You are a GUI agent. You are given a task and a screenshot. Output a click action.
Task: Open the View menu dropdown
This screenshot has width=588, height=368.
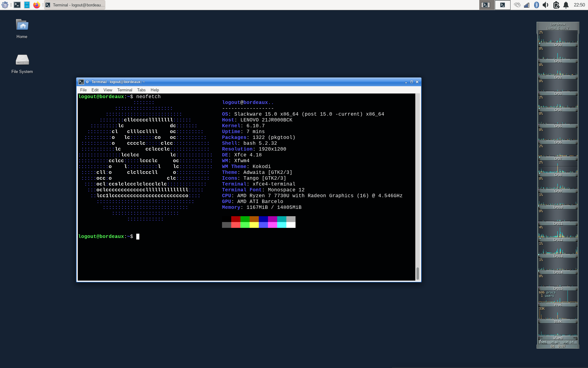coord(108,90)
